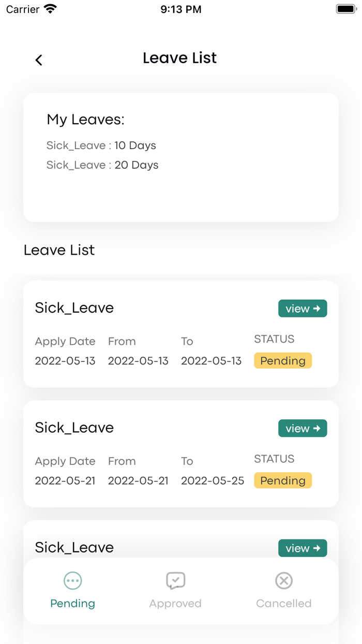Tap the Sick_Leave : 20 Days entry
The height and width of the screenshot is (644, 362).
coord(102,165)
